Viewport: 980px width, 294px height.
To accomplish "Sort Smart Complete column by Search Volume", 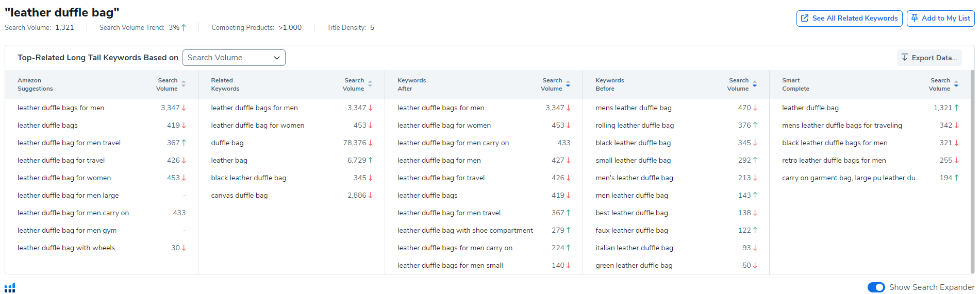I will click(x=956, y=84).
